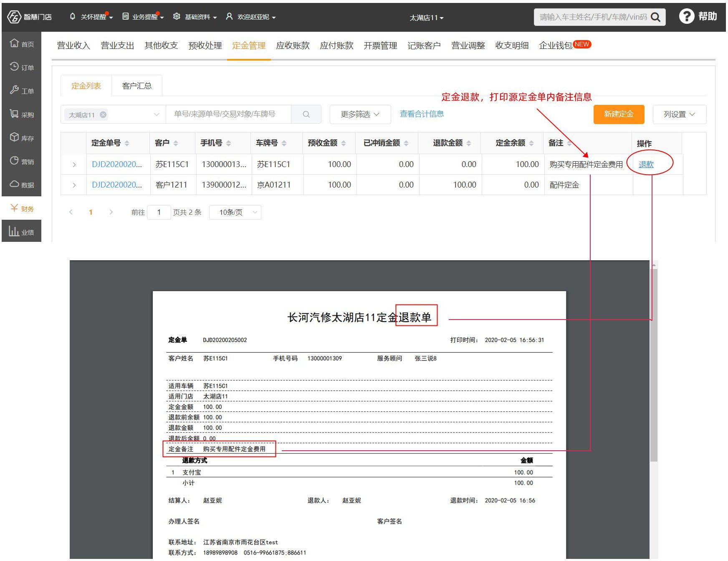728x561 pixels.
Task: Open the 欢迎赵亚妮 user dropdown
Action: [251, 17]
